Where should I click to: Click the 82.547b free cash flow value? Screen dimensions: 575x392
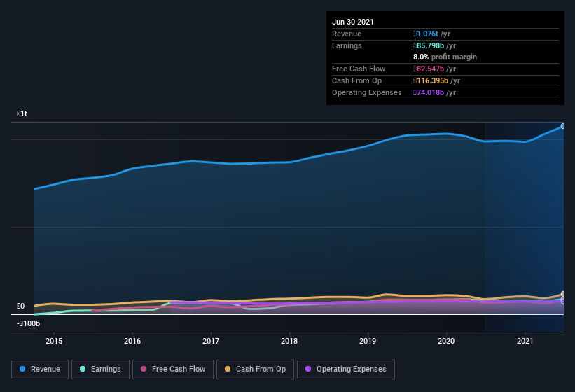[x=429, y=69]
